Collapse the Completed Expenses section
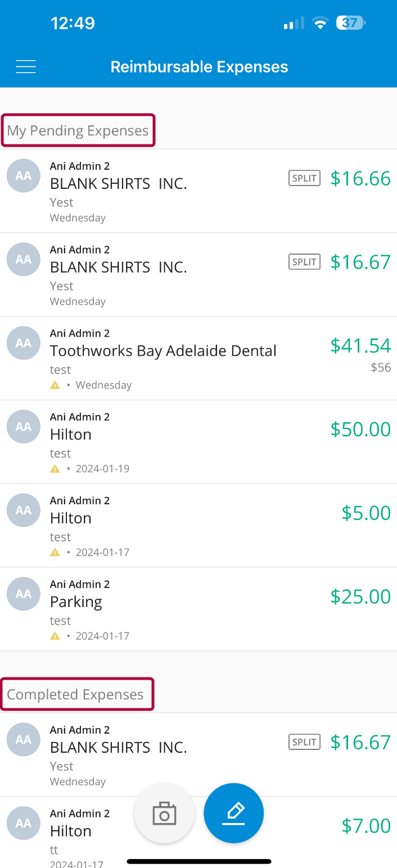 click(78, 694)
